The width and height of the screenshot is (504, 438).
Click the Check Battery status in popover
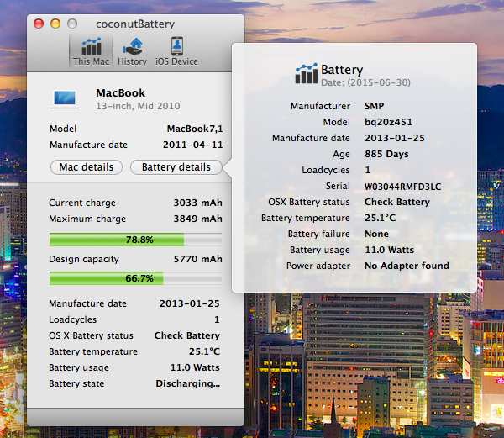[397, 202]
